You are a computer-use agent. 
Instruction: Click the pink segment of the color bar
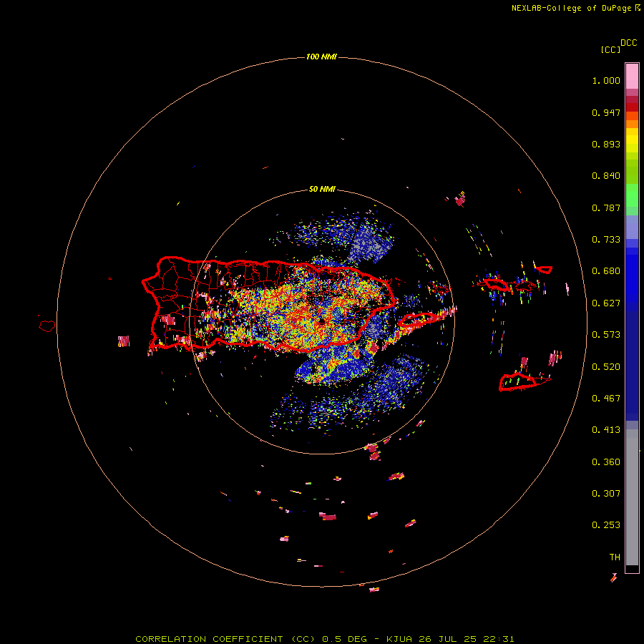[632, 76]
